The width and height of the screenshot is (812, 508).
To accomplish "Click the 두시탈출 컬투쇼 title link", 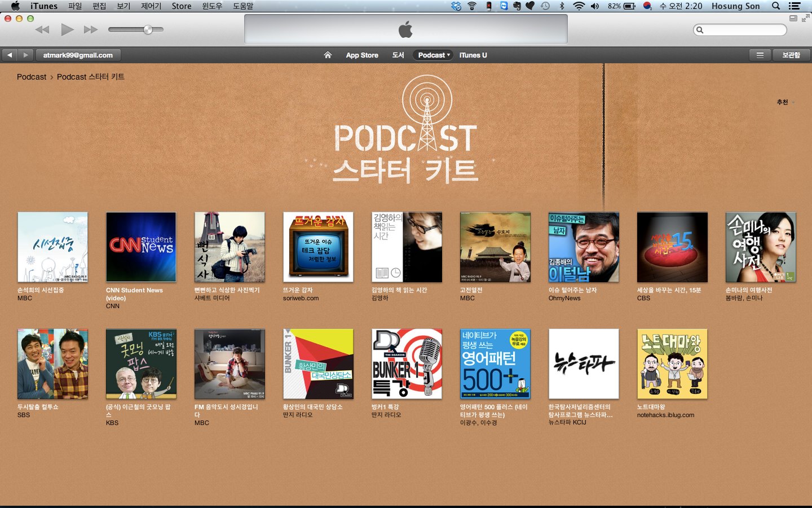I will 38,407.
